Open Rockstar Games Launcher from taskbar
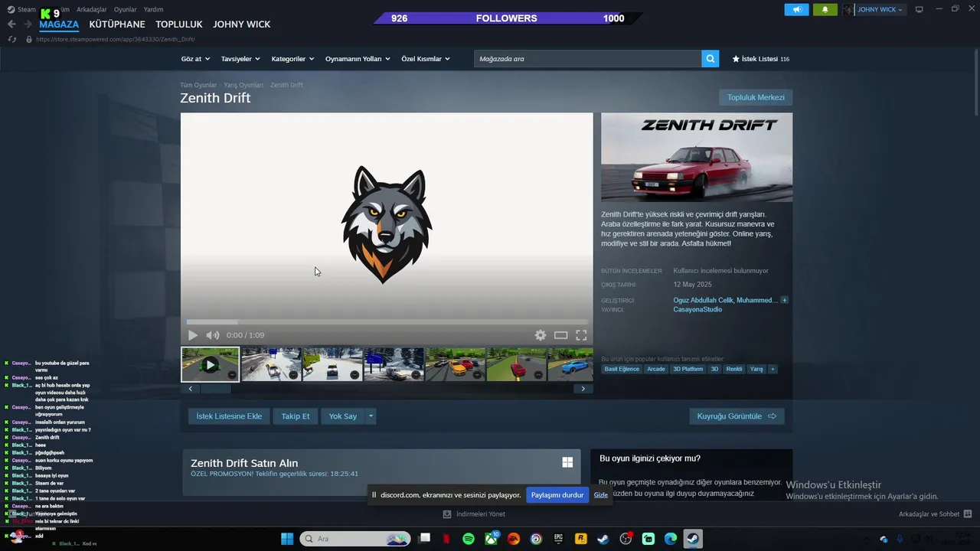The height and width of the screenshot is (551, 980). [x=580, y=539]
